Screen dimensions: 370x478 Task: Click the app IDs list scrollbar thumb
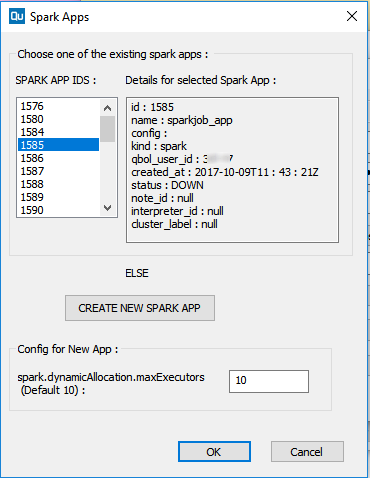click(107, 129)
